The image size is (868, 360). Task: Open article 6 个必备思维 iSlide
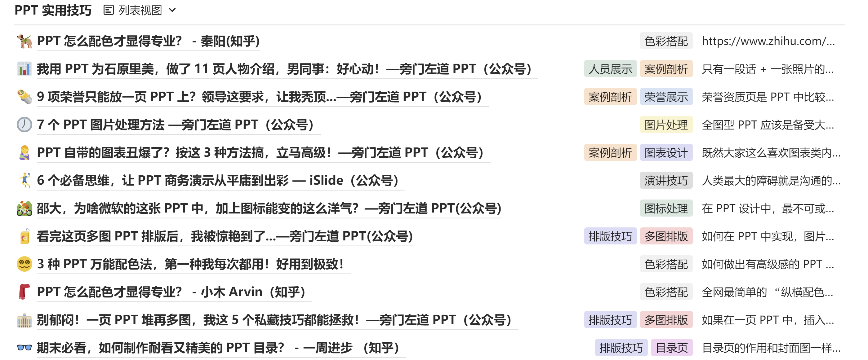point(218,181)
